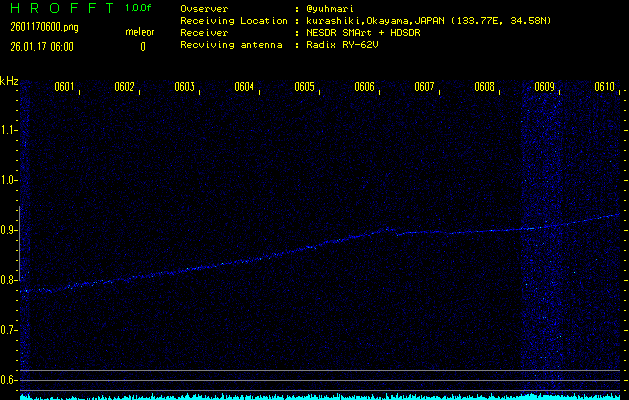The height and width of the screenshot is (400, 629).
Task: Click the 0601 time marker
Action: [64, 87]
